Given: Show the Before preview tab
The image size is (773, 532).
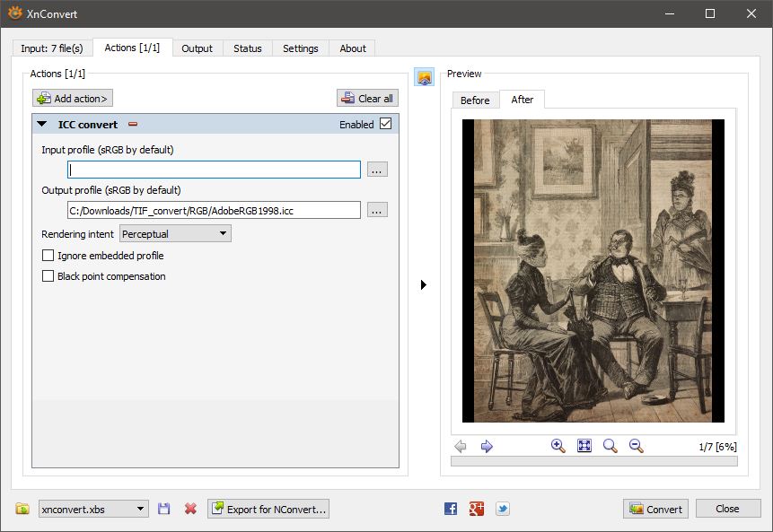Looking at the screenshot, I should click(475, 100).
